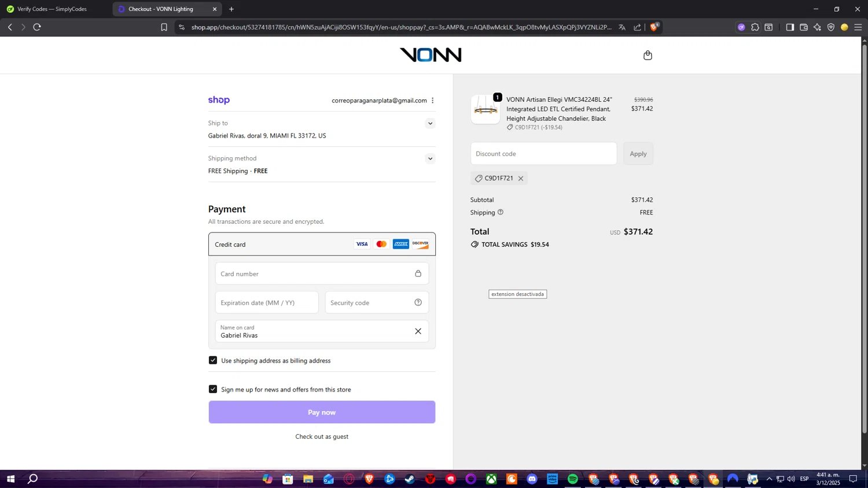This screenshot has width=868, height=488.
Task: Open Xbox app from the taskbar
Action: [491, 479]
